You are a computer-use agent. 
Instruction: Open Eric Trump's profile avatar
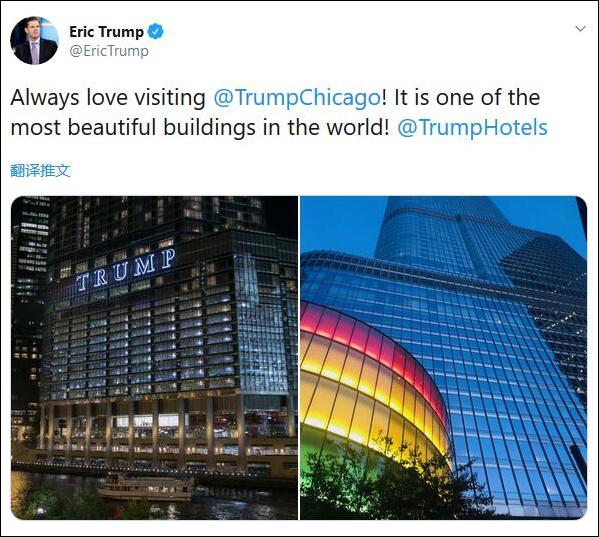(x=34, y=40)
